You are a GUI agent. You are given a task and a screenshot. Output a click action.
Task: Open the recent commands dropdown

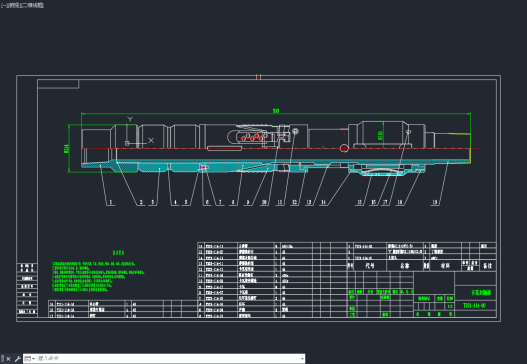coord(30,359)
